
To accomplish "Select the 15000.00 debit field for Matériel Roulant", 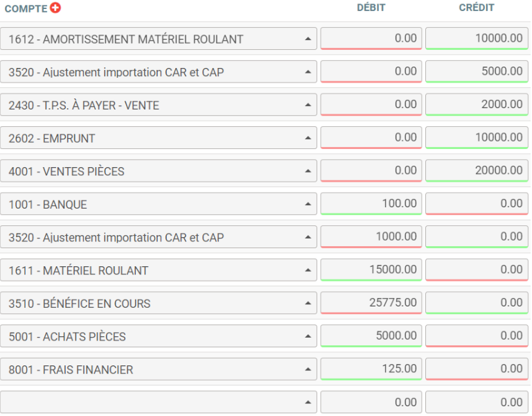I will [371, 270].
